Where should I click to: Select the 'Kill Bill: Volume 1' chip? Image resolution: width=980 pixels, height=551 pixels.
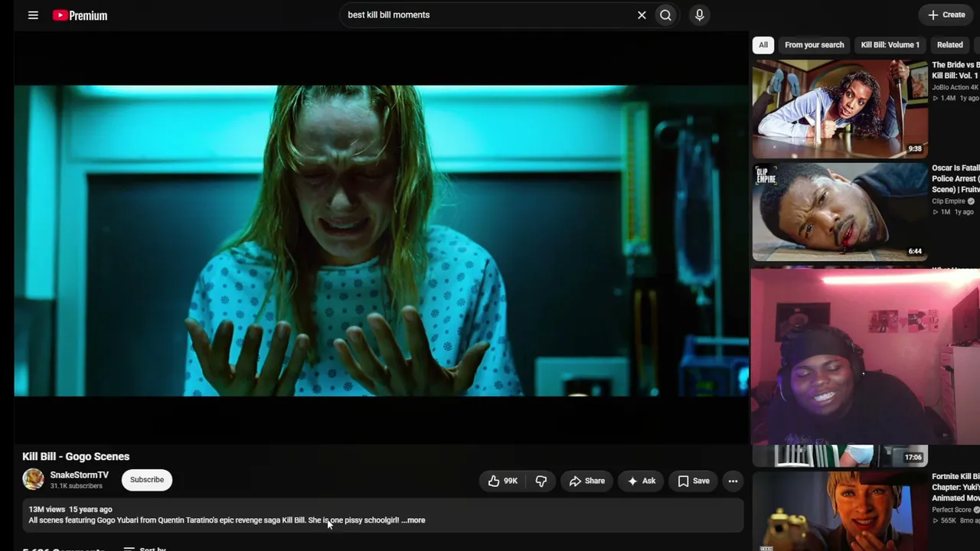(x=890, y=45)
